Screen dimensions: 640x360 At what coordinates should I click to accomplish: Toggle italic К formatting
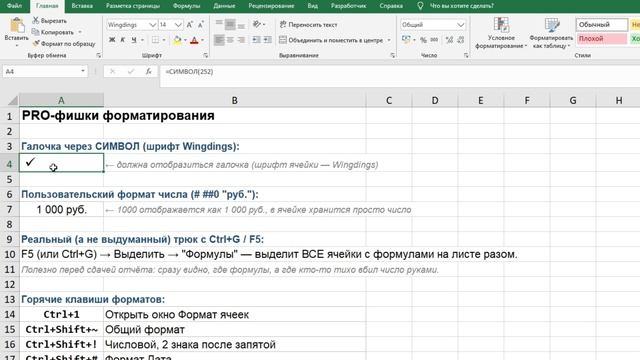pos(122,40)
